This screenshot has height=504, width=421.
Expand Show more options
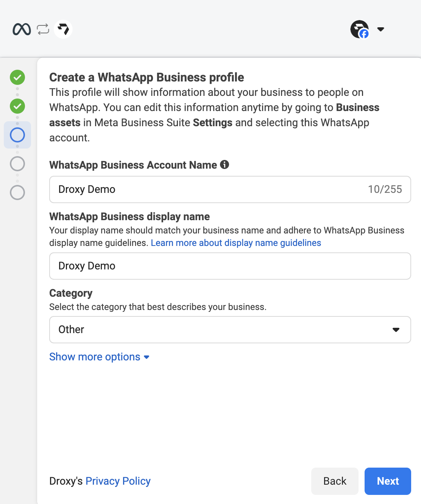[98, 357]
